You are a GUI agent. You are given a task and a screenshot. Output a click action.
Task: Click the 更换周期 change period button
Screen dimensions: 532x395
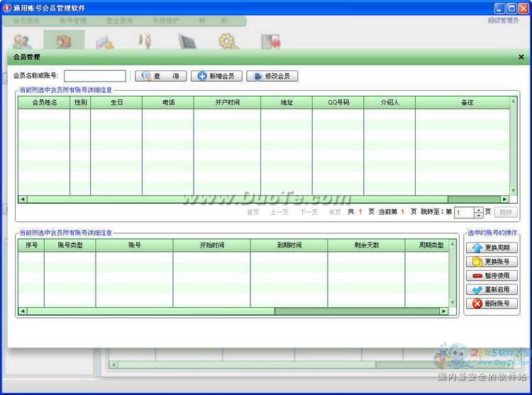[x=492, y=247]
